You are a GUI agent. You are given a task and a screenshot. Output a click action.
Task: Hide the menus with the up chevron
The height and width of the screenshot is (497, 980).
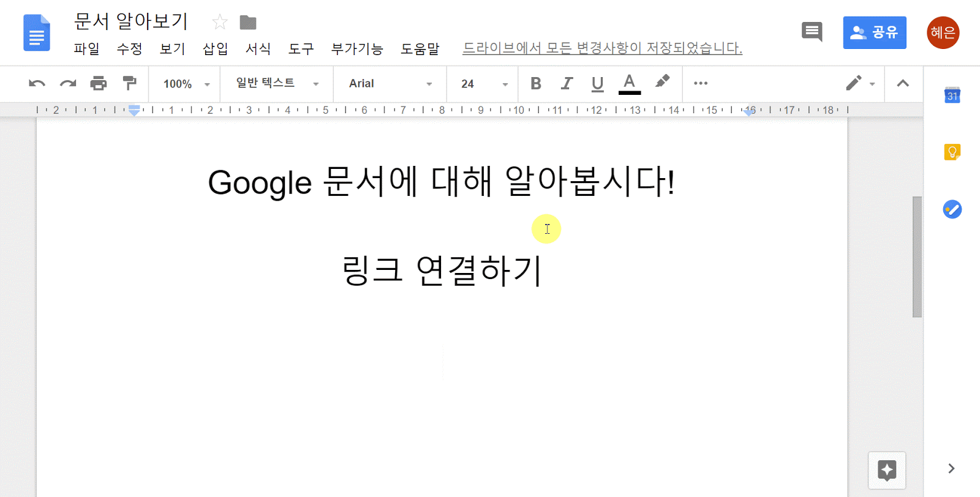click(x=903, y=83)
